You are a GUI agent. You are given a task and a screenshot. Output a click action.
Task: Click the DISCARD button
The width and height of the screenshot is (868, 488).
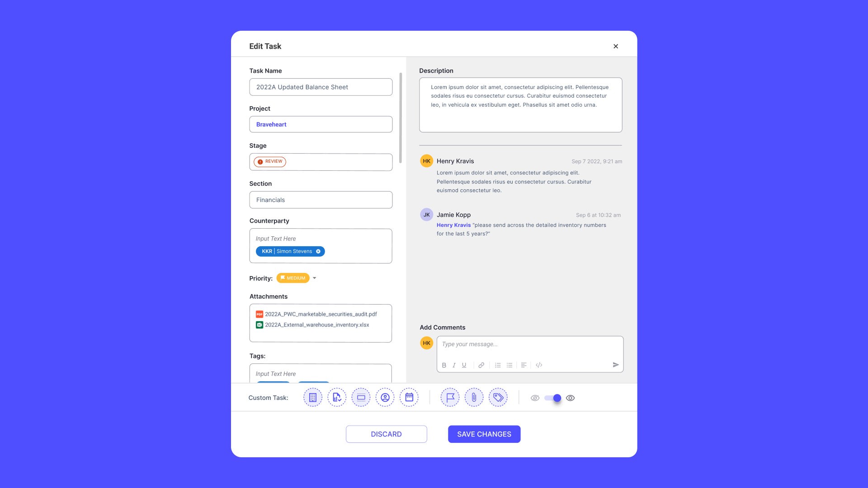tap(387, 434)
